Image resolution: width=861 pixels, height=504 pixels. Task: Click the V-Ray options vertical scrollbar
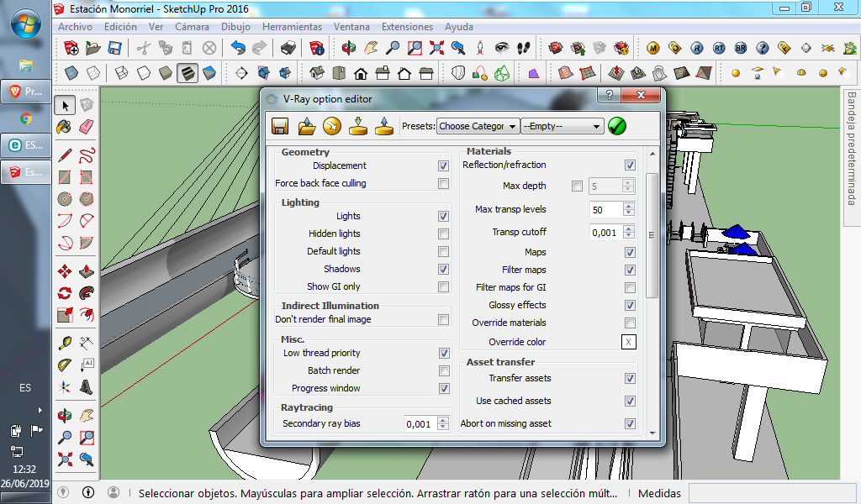(x=652, y=236)
